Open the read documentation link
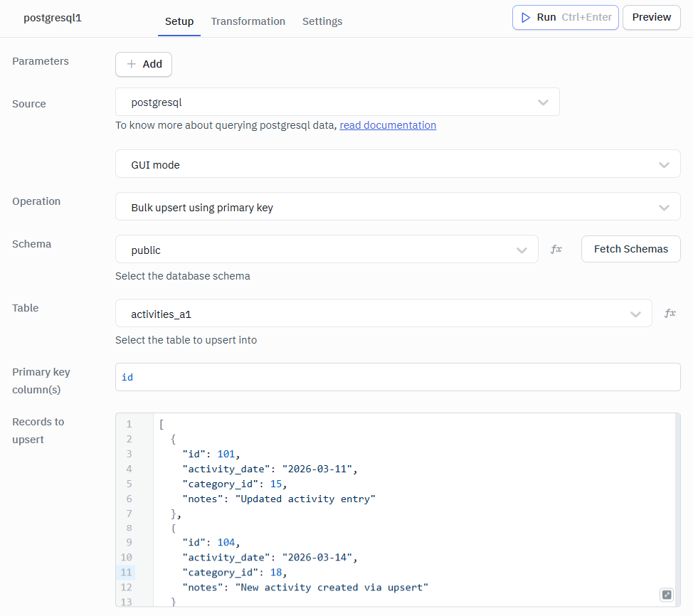The image size is (693, 616). (x=387, y=124)
